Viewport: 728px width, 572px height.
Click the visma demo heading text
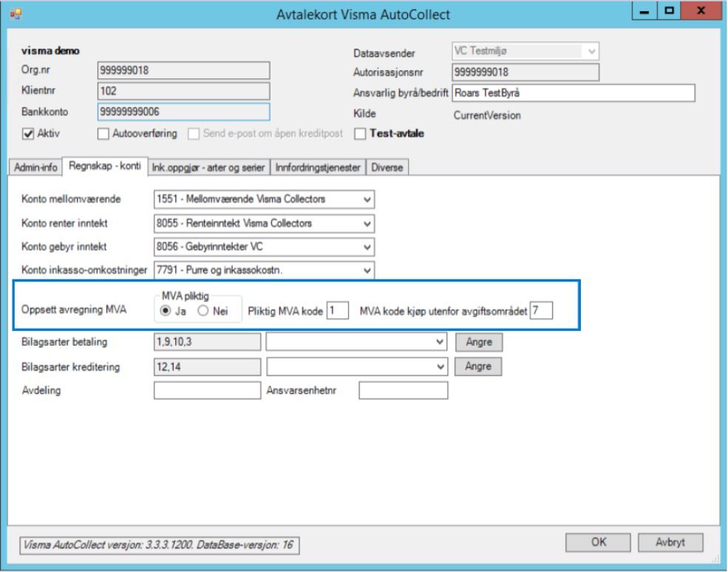pos(50,50)
